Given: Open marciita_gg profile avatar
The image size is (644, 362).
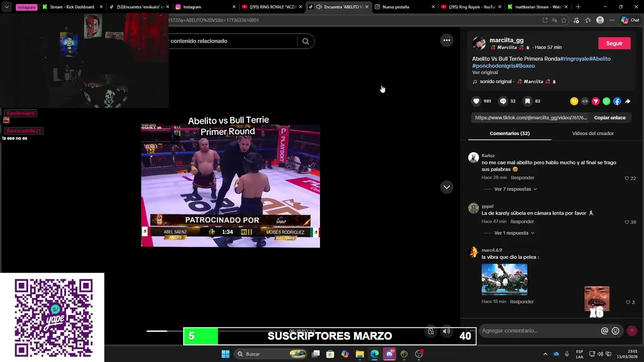Looking at the screenshot, I should 479,43.
